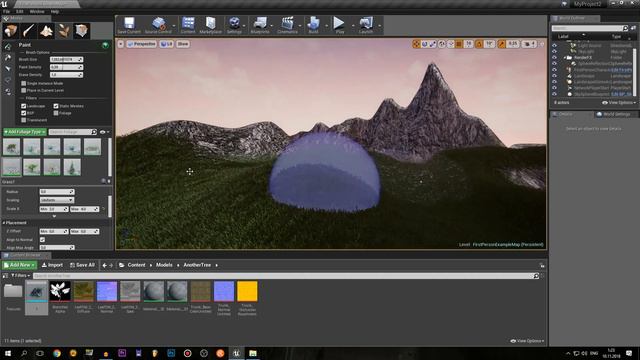Viewport: 640px width, 360px height.
Task: Open Perspective view mode dropdown
Action: point(142,44)
